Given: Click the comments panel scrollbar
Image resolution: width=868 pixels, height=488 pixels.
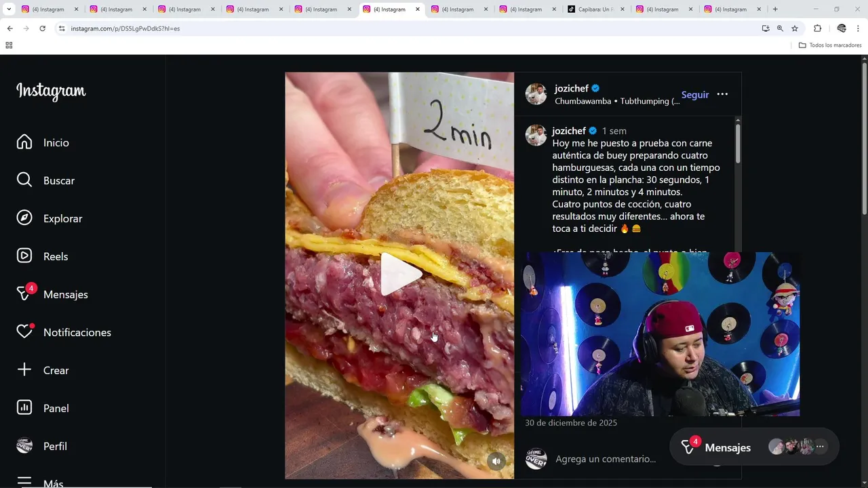Looking at the screenshot, I should tap(738, 144).
